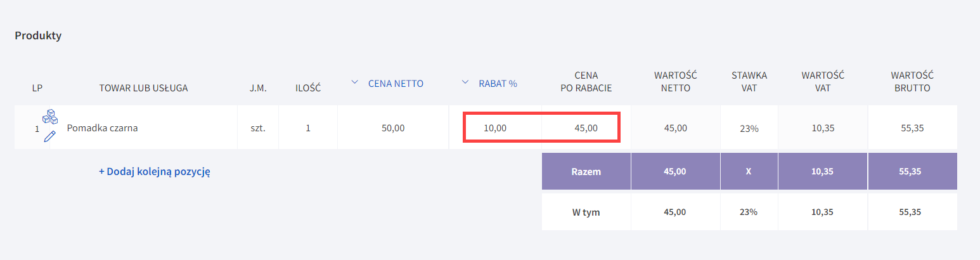
Task: Select the discount field showing 10,00
Action: [x=495, y=128]
